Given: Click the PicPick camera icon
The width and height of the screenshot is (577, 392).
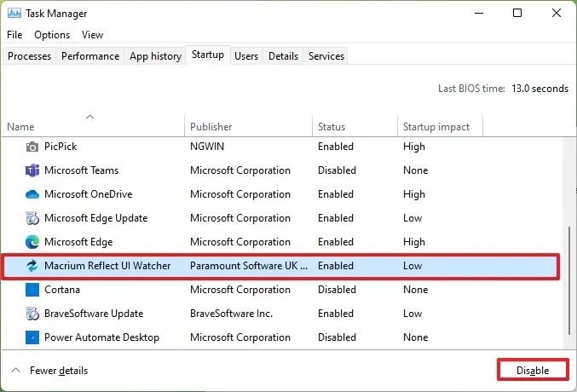Looking at the screenshot, I should [32, 147].
